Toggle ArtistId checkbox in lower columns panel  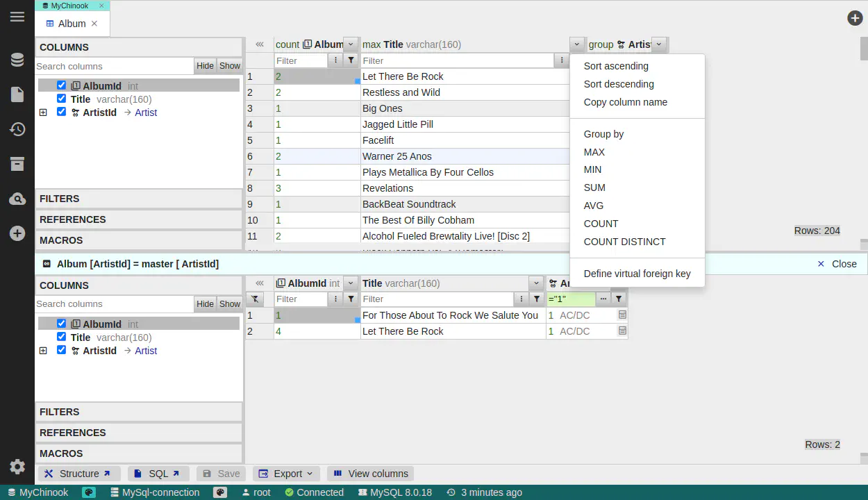(62, 351)
